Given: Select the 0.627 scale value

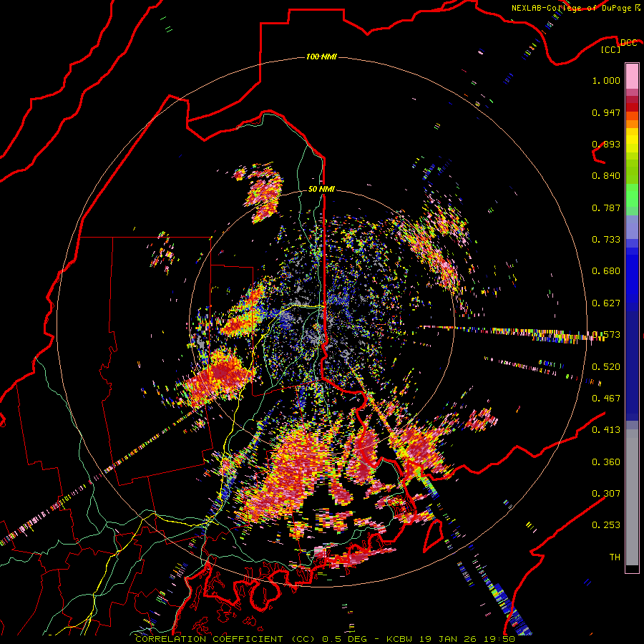Looking at the screenshot, I should (606, 303).
